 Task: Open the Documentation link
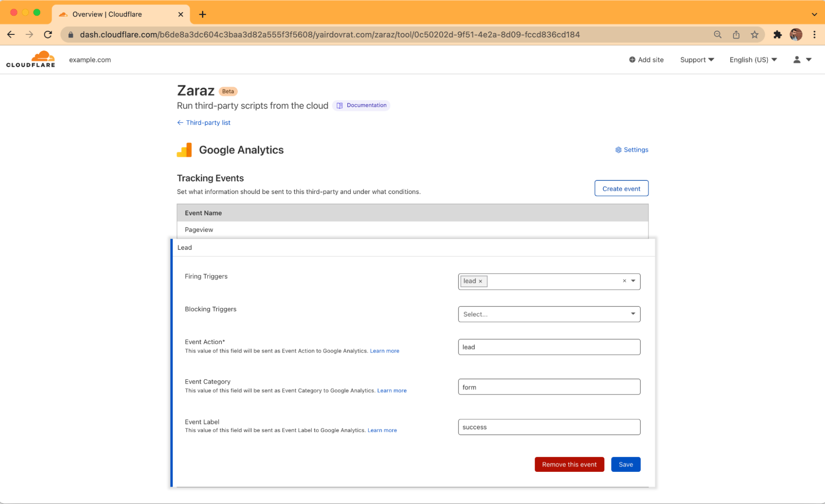(362, 105)
